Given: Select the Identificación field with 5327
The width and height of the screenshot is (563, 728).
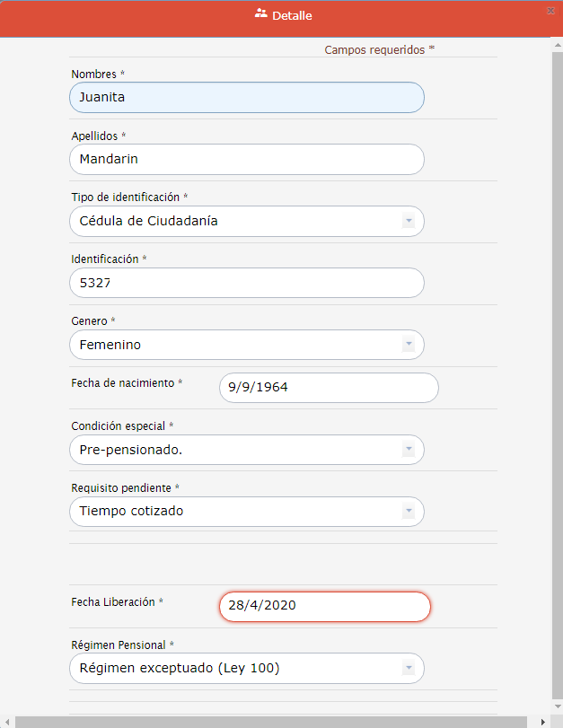Looking at the screenshot, I should pos(246,283).
